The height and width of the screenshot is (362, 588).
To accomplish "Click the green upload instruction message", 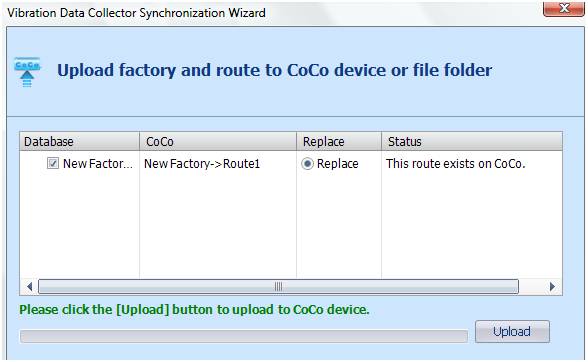I will [x=194, y=309].
